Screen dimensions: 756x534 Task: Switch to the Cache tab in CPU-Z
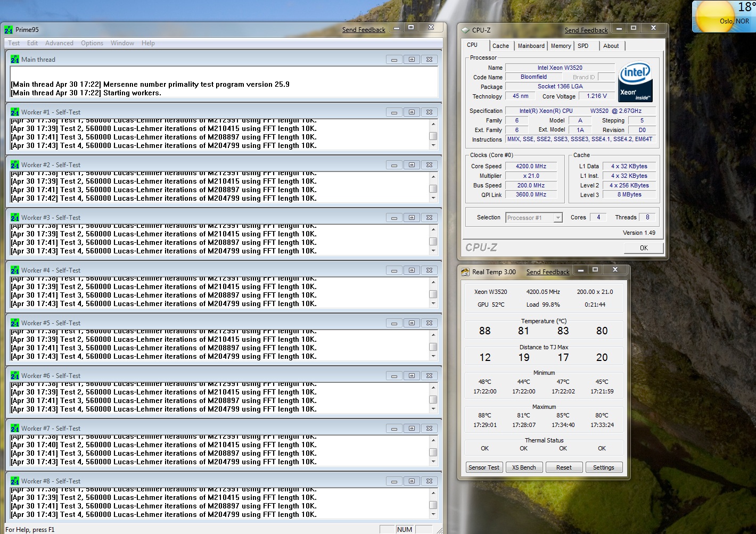[500, 46]
